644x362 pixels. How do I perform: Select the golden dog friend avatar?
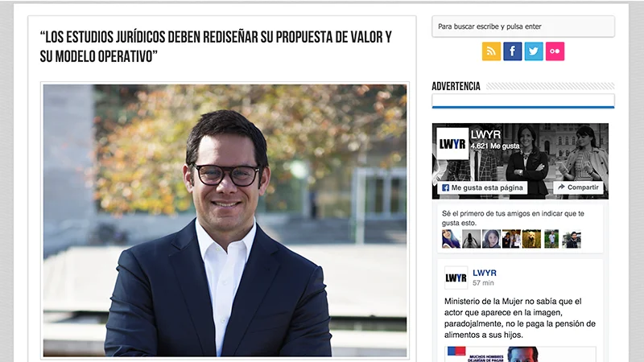pyautogui.click(x=531, y=239)
